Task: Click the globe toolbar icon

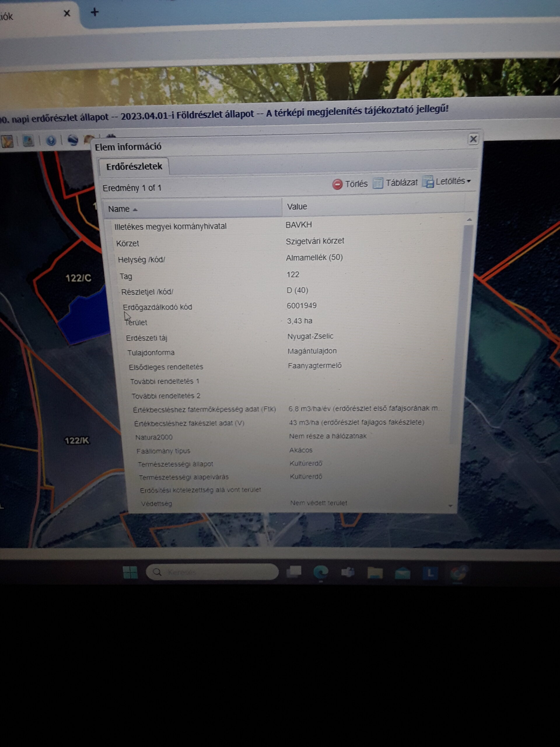Action: [72, 140]
